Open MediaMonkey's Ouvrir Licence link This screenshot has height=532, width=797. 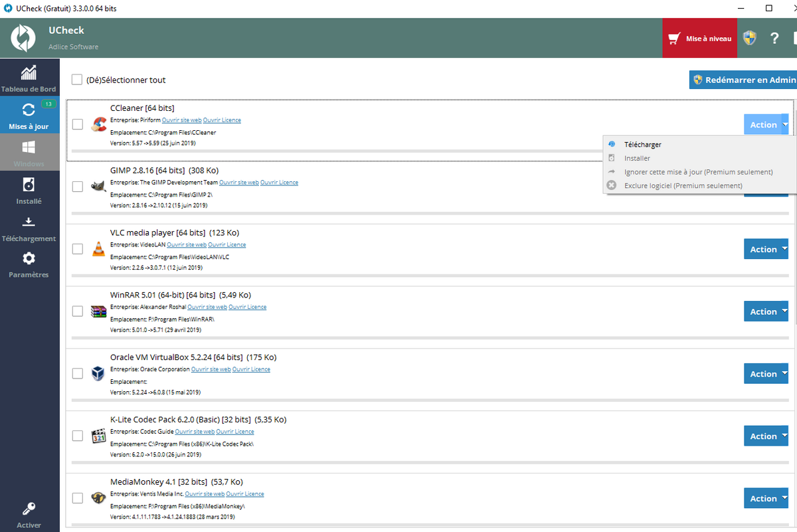245,494
